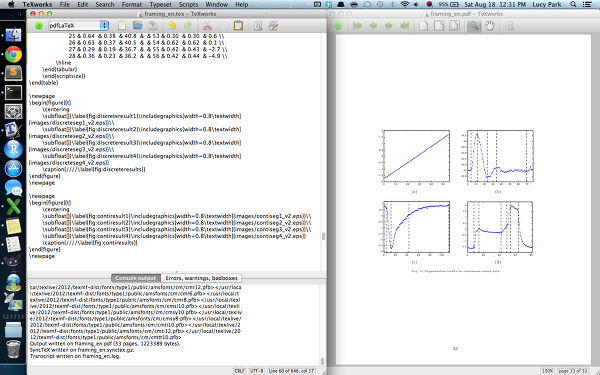Click the Apple menu
This screenshot has width=600, height=375.
click(11, 5)
